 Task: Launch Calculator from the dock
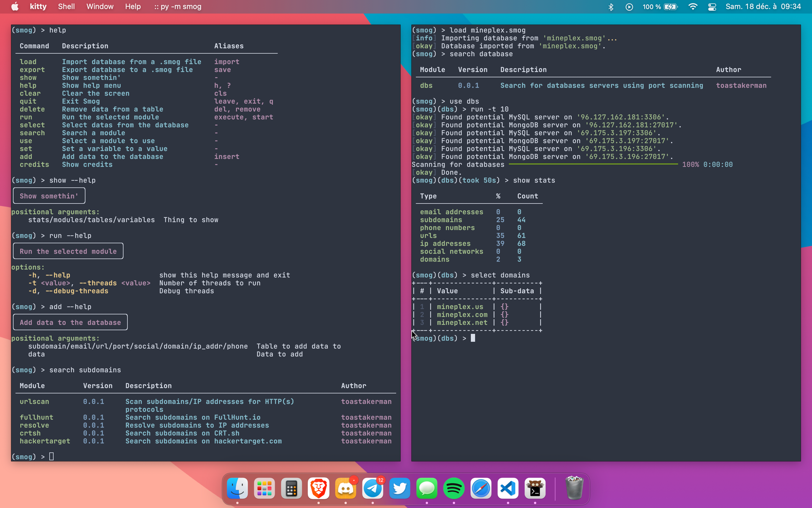(291, 488)
